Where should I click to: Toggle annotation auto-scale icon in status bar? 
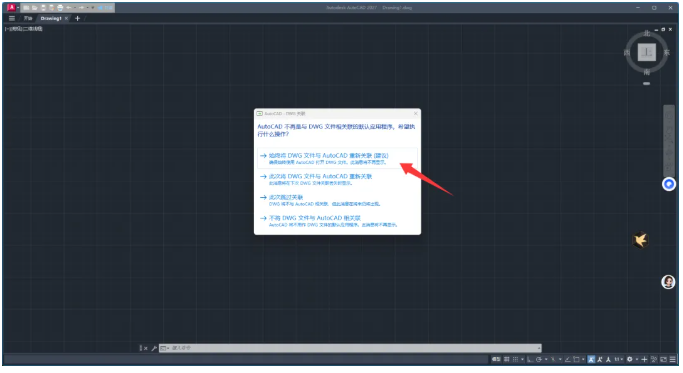[600, 359]
